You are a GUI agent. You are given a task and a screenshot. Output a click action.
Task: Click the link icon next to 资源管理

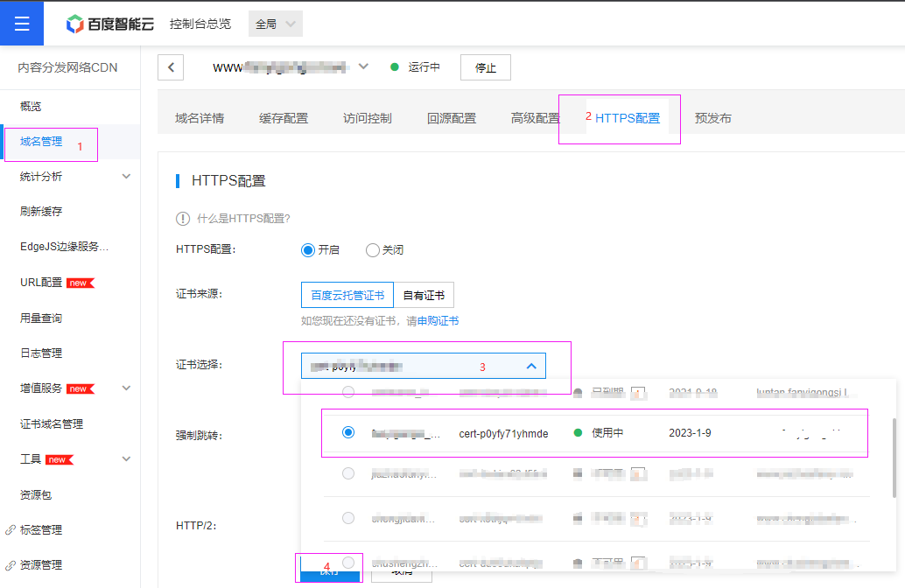(x=11, y=565)
